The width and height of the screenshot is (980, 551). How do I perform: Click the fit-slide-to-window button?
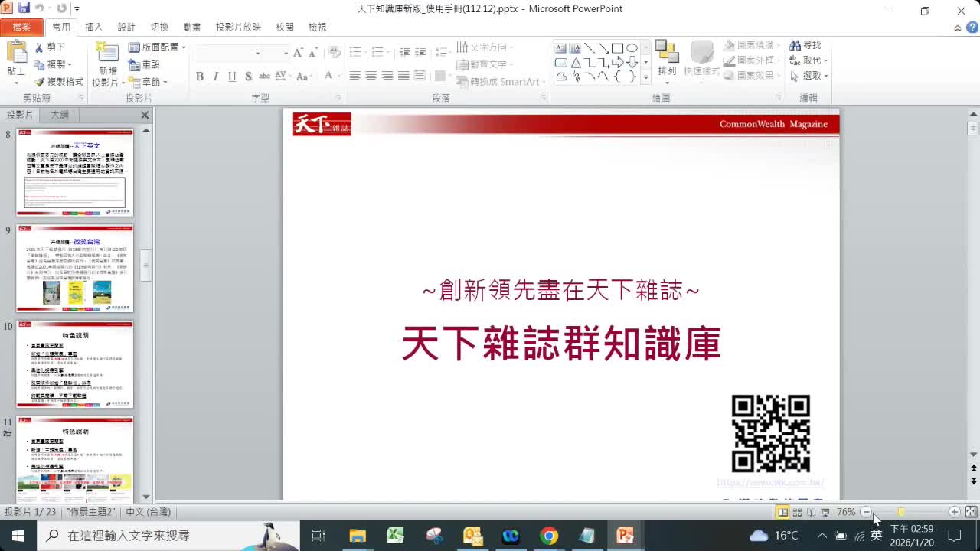970,512
